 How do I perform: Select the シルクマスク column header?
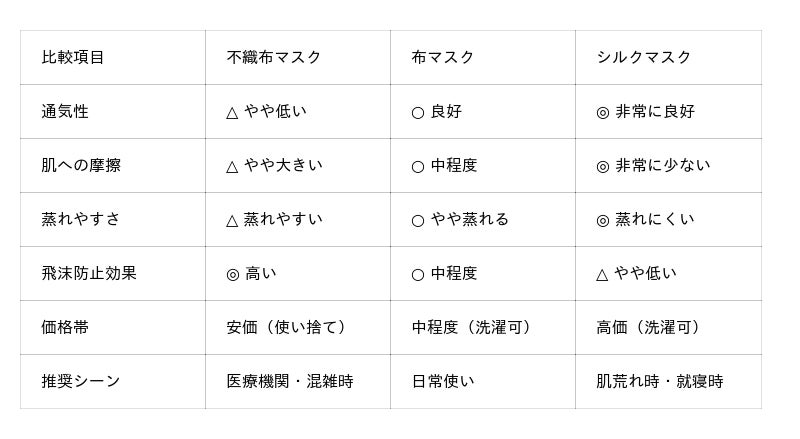(644, 57)
